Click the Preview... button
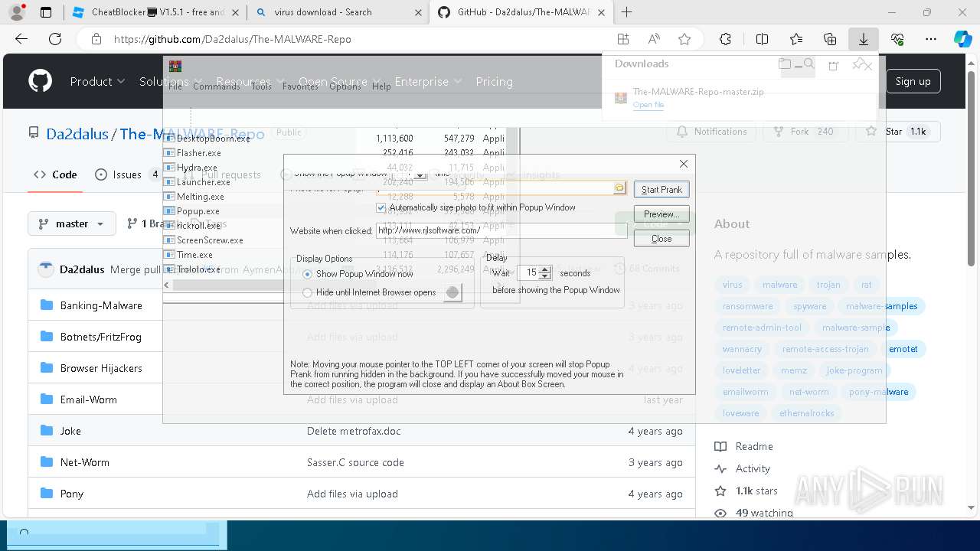980x551 pixels. pos(661,214)
